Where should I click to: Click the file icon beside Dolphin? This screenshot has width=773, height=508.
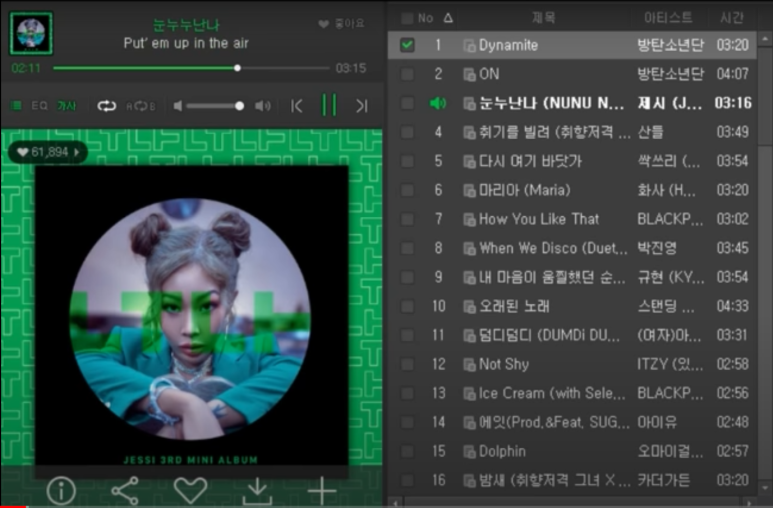coord(469,452)
